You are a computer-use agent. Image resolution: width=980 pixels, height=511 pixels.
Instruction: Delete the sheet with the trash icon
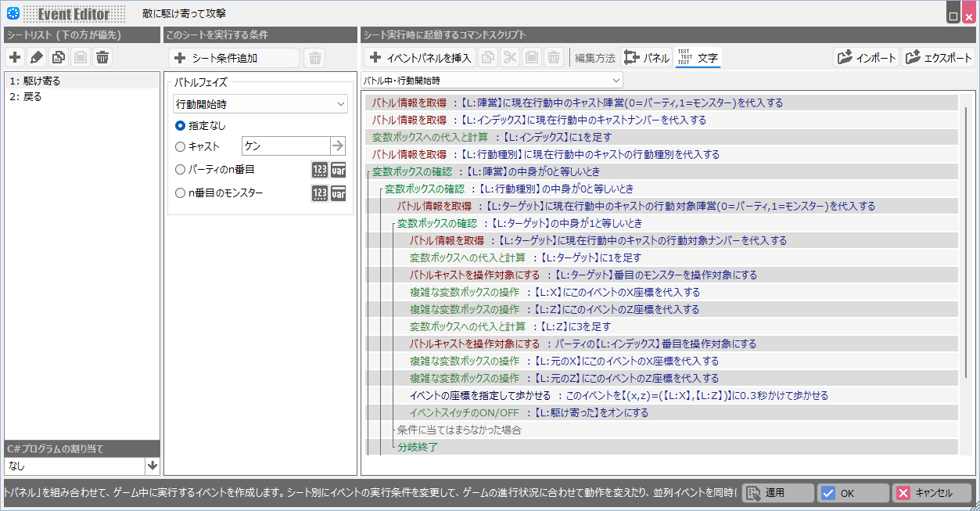coord(102,57)
